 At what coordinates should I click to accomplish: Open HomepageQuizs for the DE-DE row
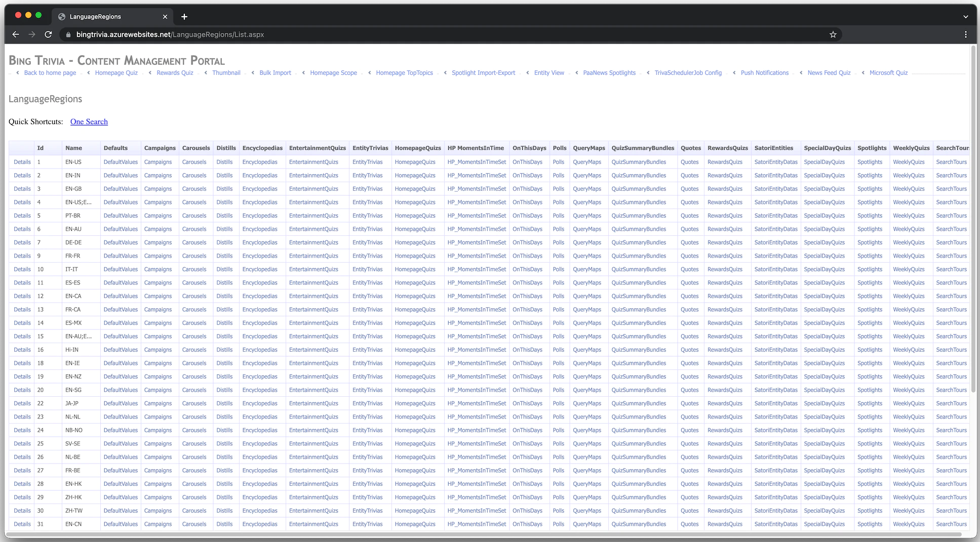click(x=415, y=242)
